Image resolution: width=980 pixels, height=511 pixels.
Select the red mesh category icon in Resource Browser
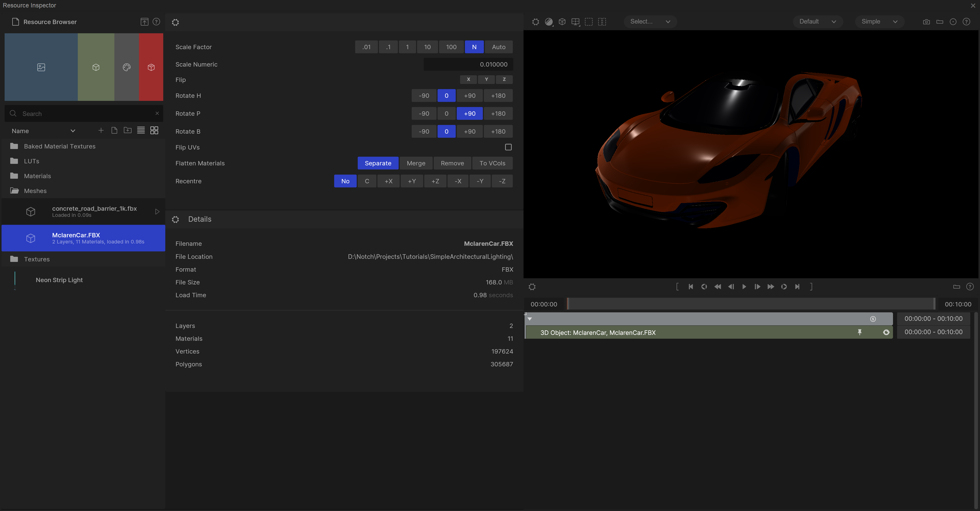(151, 67)
